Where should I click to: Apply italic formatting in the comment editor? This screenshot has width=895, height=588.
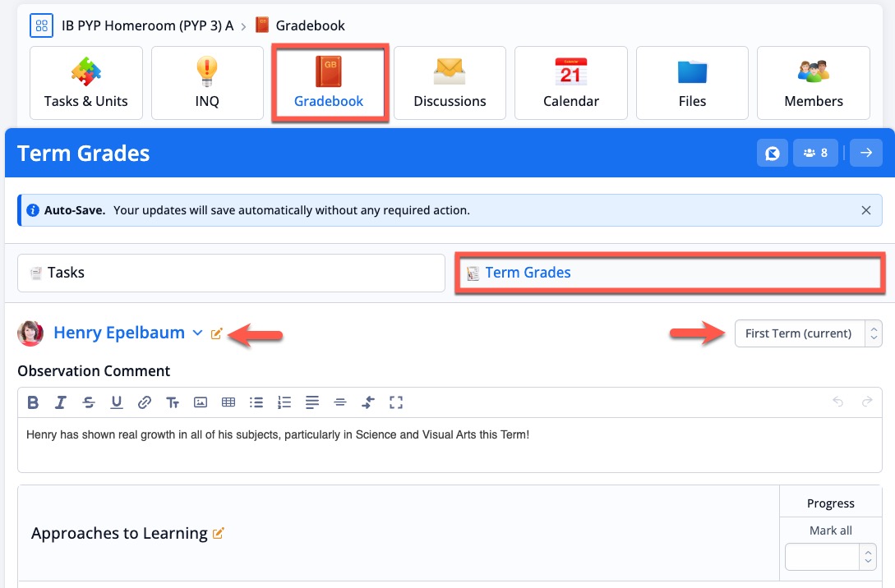click(60, 402)
